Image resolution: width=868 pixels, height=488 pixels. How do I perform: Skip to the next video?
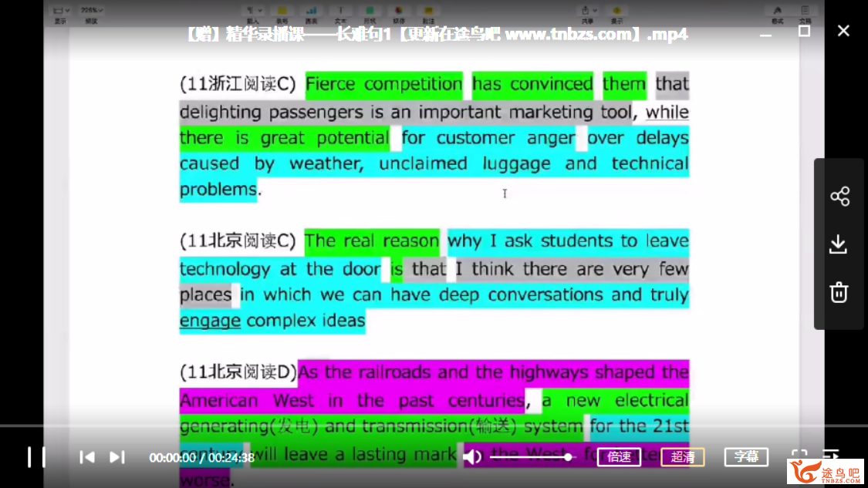point(117,457)
